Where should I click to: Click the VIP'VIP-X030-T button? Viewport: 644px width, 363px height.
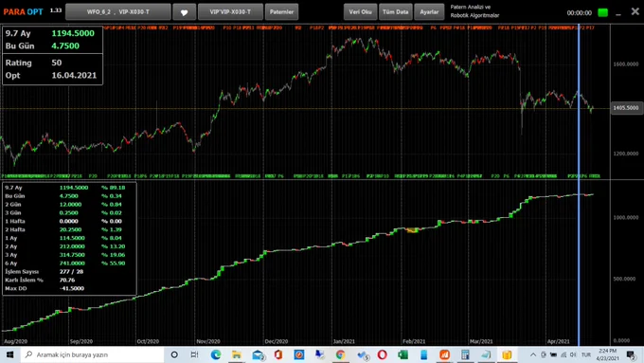(230, 12)
